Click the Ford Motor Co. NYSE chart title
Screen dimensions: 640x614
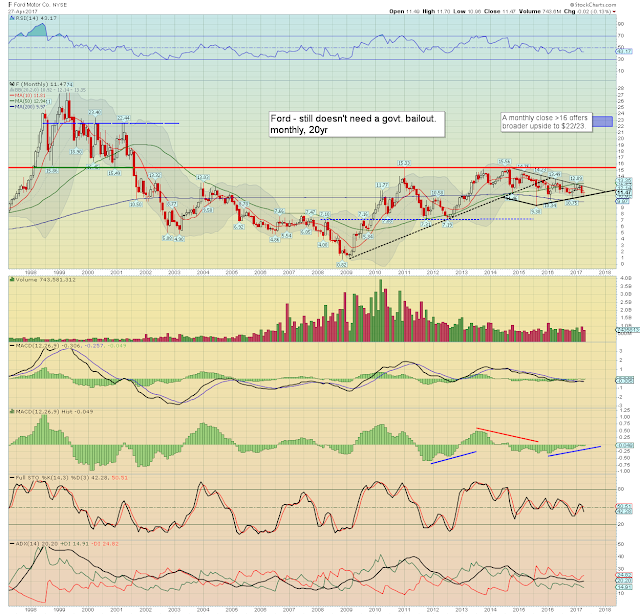(38, 4)
